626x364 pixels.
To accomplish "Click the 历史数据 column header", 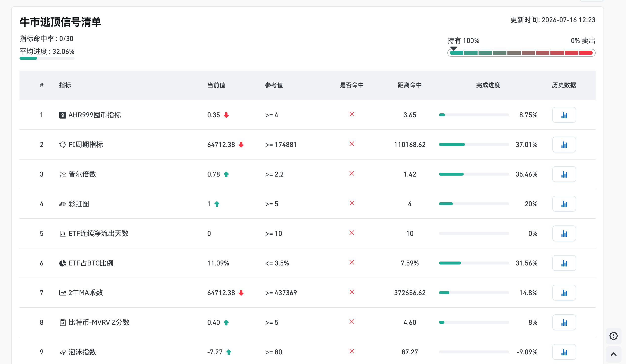I will [x=564, y=85].
